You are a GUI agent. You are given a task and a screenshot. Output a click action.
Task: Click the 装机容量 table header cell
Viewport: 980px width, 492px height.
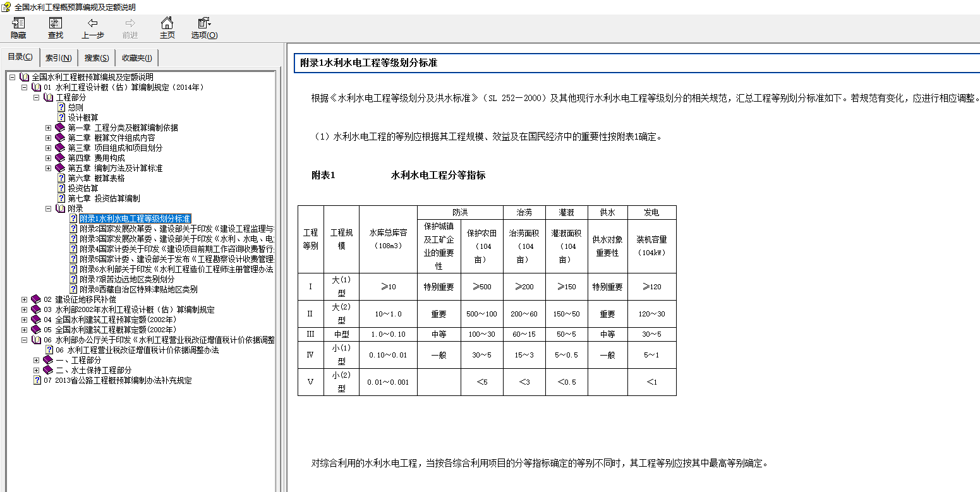pyautogui.click(x=651, y=246)
